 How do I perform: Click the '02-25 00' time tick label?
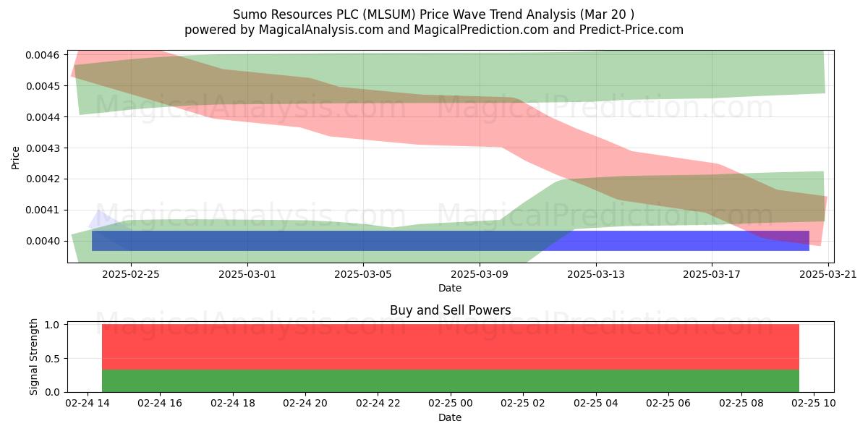(451, 403)
